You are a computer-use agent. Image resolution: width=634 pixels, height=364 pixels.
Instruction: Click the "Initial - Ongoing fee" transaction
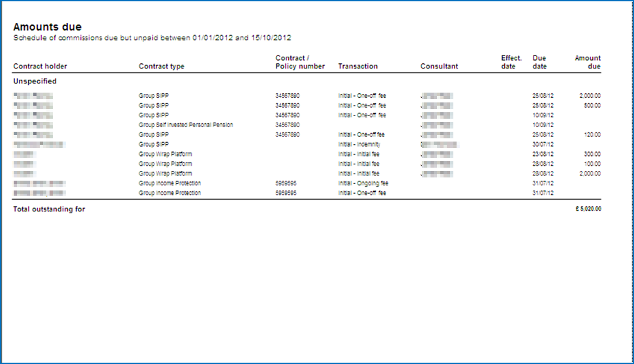(x=363, y=183)
